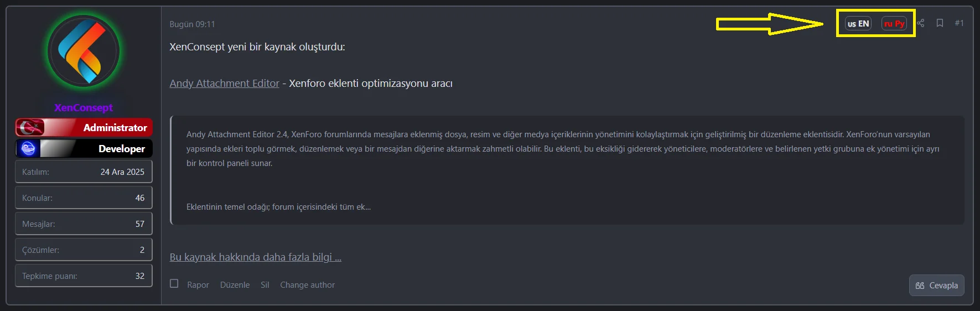Switch language with ru Py button
The image size is (980, 311).
[894, 24]
